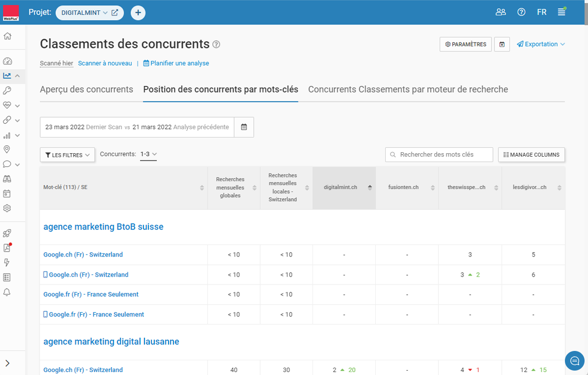
Task: Click the home icon in left sidebar
Action: pyautogui.click(x=7, y=36)
